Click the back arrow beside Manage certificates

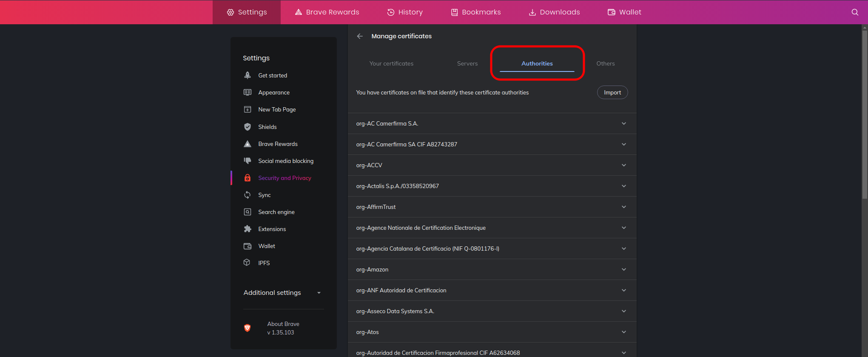point(360,36)
